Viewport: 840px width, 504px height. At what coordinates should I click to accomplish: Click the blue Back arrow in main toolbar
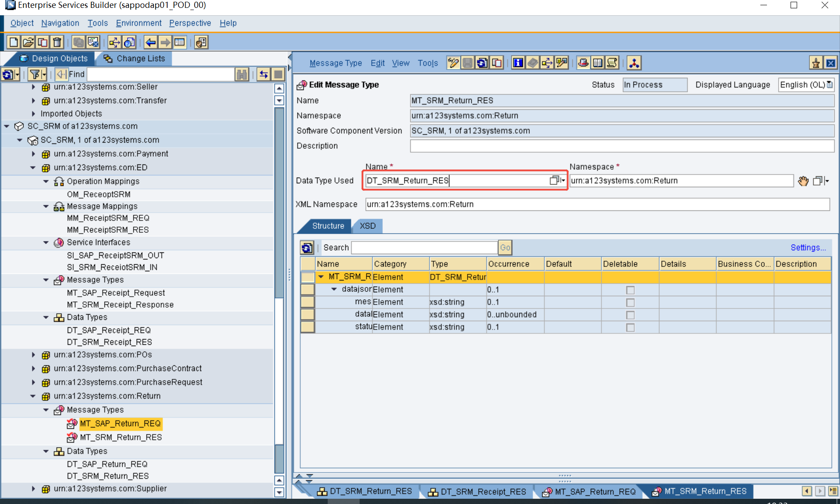click(150, 42)
